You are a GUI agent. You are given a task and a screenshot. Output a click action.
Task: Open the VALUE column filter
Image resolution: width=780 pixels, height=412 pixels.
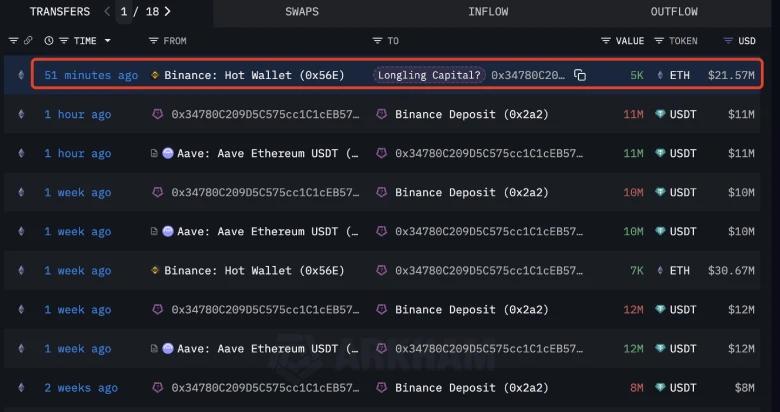click(606, 41)
